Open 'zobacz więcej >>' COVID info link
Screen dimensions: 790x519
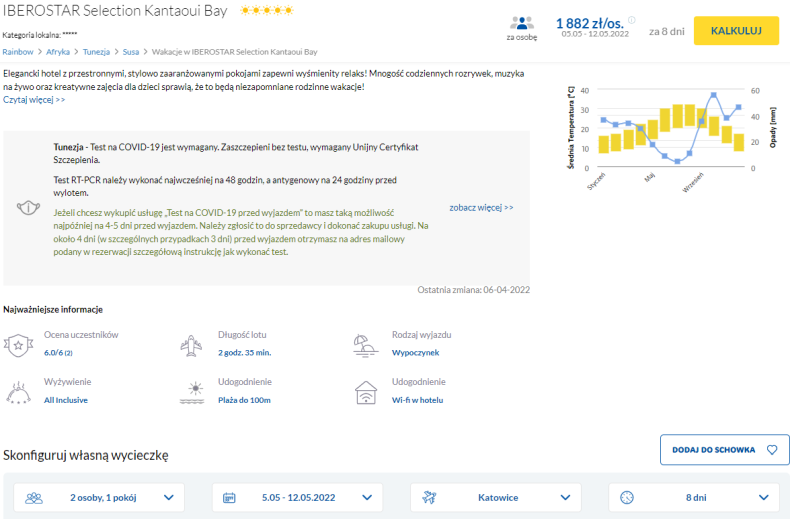(481, 208)
